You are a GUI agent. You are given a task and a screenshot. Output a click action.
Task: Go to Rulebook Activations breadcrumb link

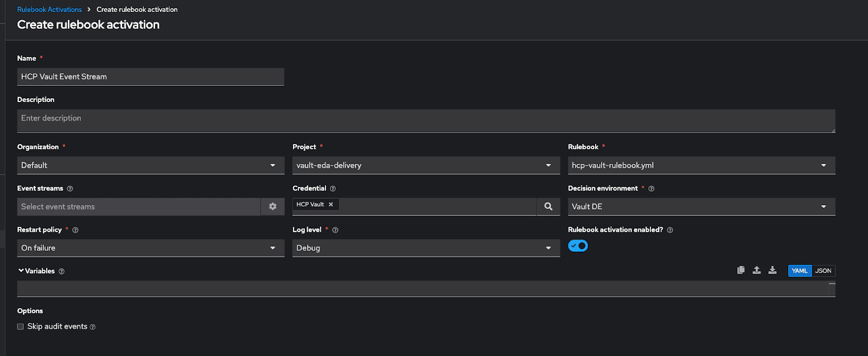pos(49,10)
